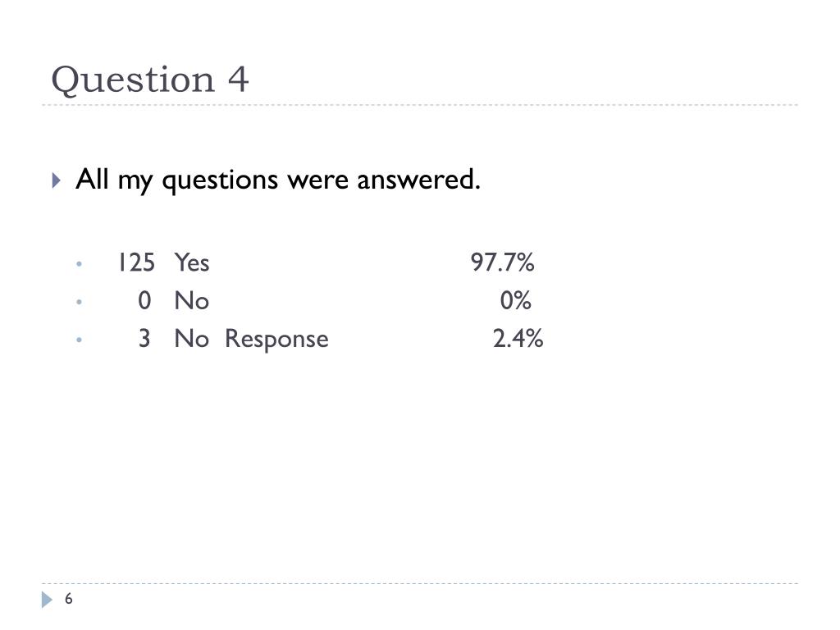
Task: Click the "No" label beside the 0 count
Action: click(x=192, y=300)
